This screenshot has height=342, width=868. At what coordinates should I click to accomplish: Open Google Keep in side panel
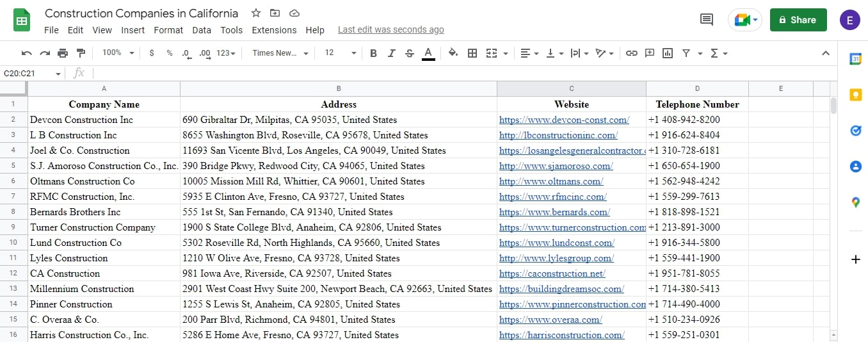[855, 95]
